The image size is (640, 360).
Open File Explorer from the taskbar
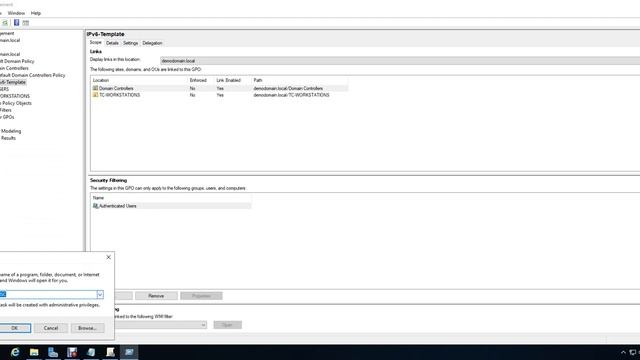pos(34,352)
